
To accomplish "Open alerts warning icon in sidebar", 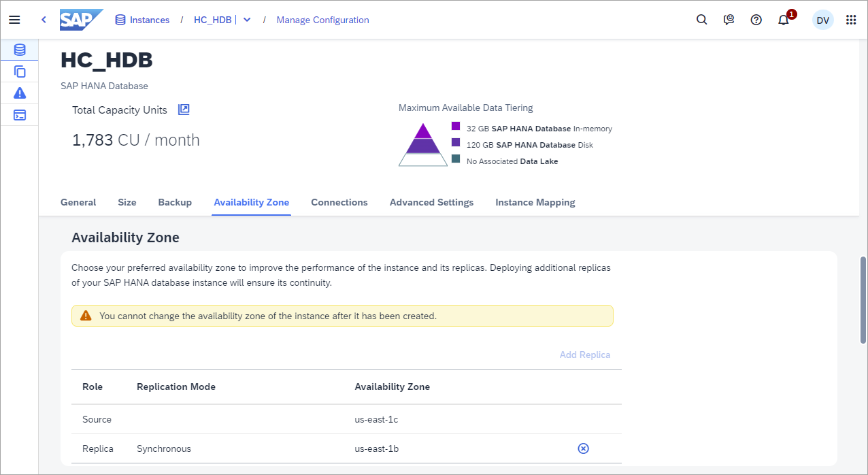I will (20, 93).
